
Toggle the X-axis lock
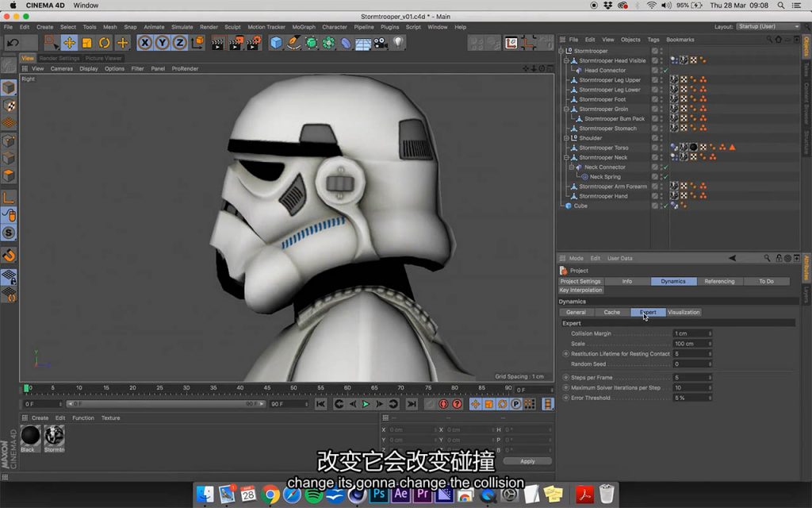pos(145,43)
